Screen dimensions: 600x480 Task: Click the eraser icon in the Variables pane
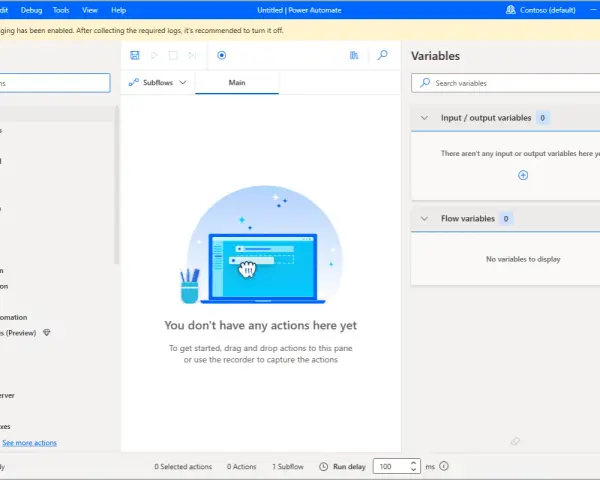(x=515, y=441)
